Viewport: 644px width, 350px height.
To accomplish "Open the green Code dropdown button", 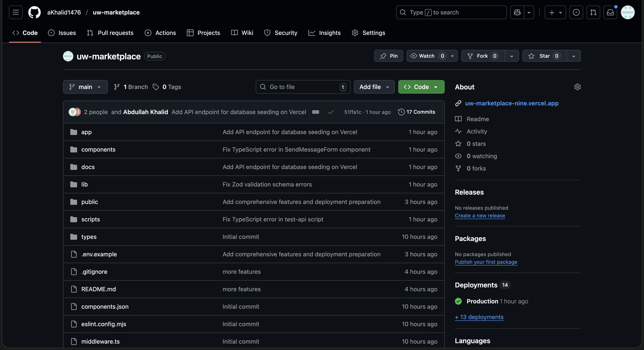I will point(421,87).
